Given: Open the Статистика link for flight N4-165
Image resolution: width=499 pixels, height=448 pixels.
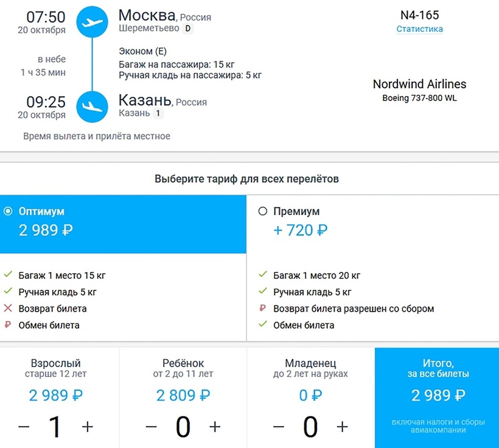Looking at the screenshot, I should pyautogui.click(x=419, y=29).
